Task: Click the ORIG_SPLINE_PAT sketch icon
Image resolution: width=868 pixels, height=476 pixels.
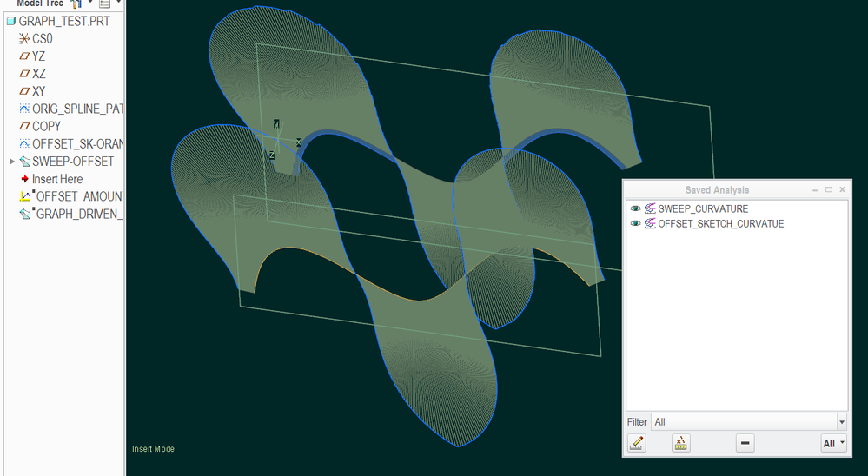Action: [x=24, y=109]
